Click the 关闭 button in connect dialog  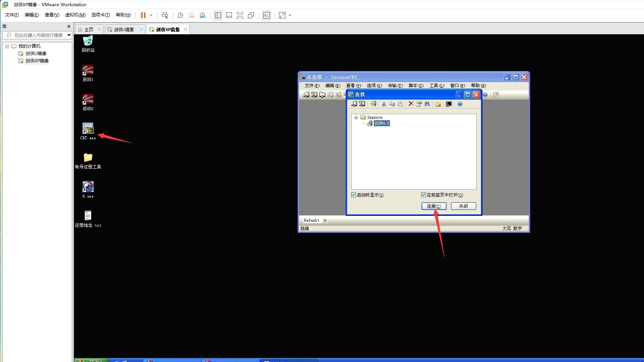coord(463,206)
